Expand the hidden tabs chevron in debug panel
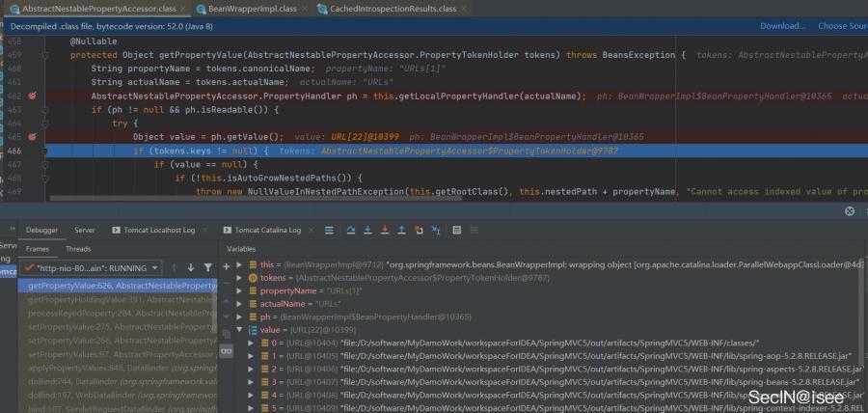868x413 pixels. point(13,229)
